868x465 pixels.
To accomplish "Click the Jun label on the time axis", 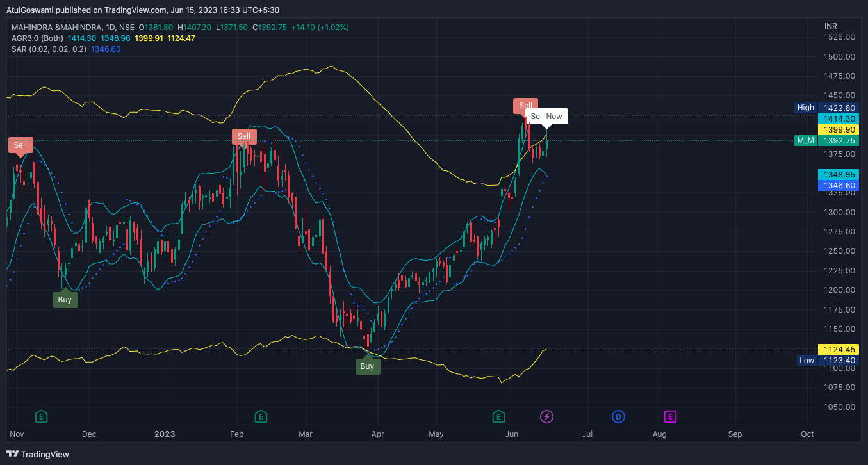I will tap(512, 434).
